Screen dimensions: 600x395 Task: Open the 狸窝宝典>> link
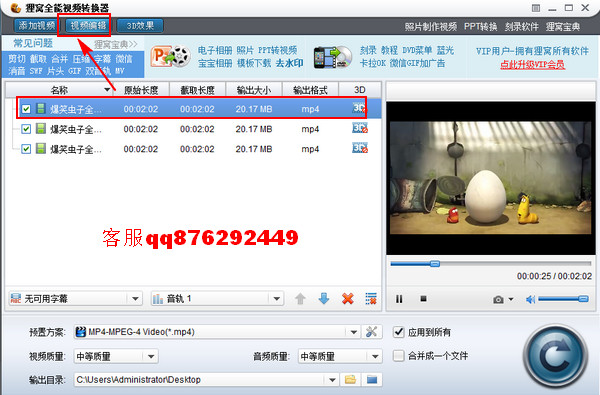pos(116,44)
